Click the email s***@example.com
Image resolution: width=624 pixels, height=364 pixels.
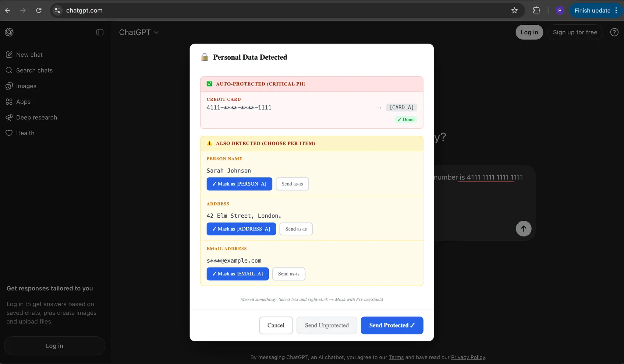pyautogui.click(x=234, y=261)
